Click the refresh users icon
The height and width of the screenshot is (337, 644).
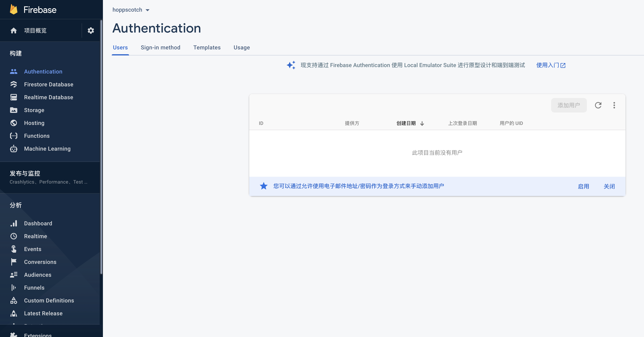(598, 105)
